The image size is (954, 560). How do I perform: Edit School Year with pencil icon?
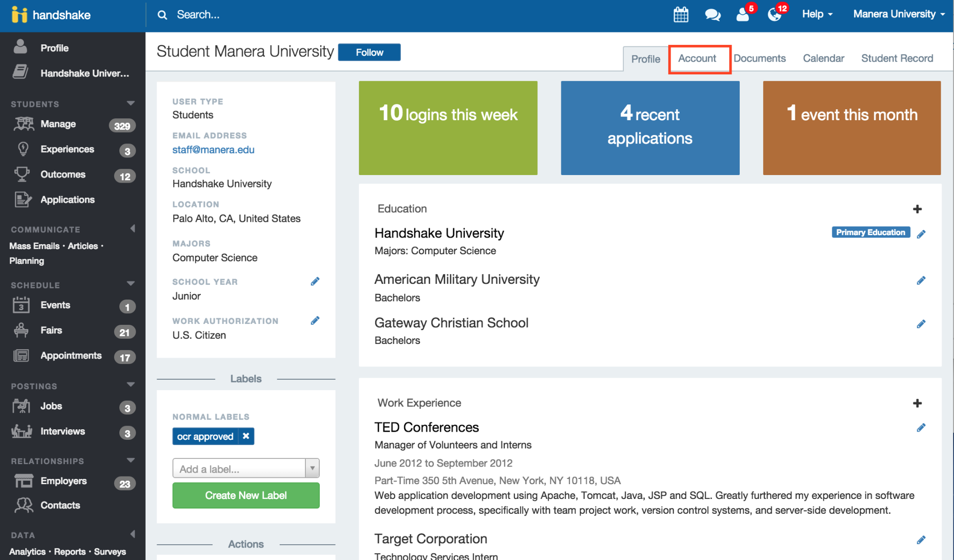[315, 281]
